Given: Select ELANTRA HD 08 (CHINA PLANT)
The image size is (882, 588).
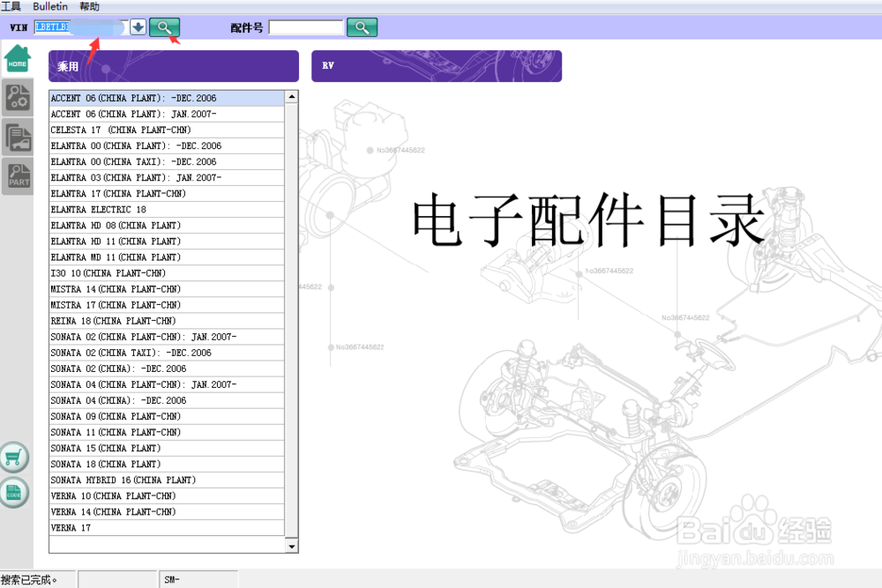Looking at the screenshot, I should click(167, 226).
